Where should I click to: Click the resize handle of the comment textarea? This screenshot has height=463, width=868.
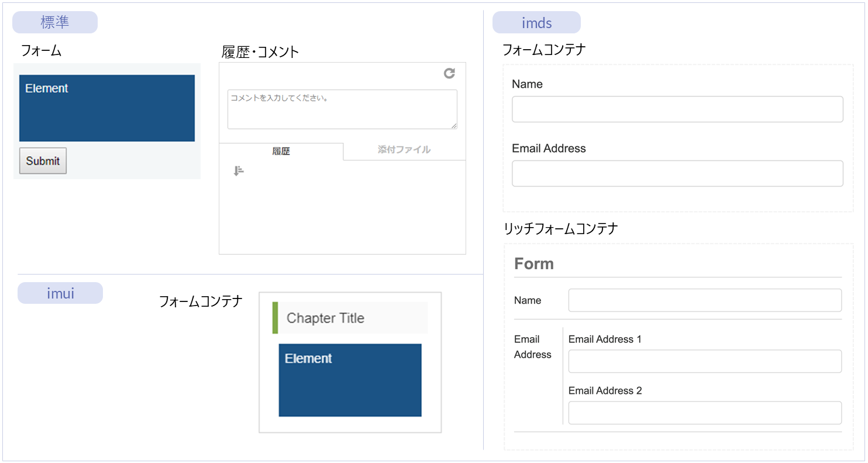pyautogui.click(x=453, y=125)
